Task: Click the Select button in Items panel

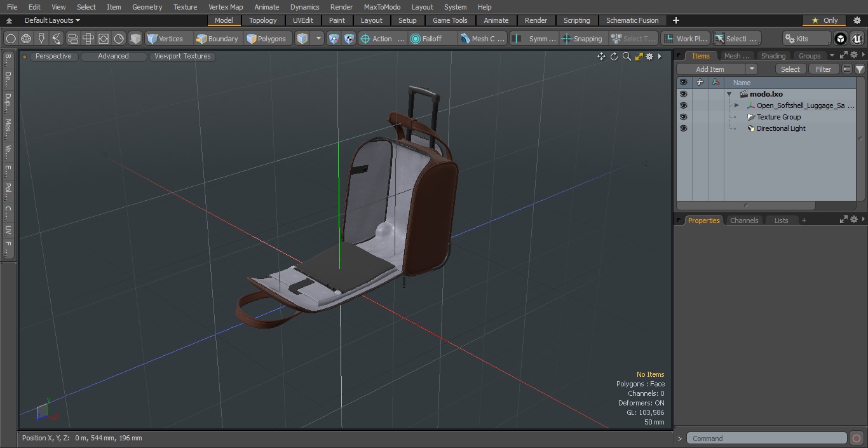Action: pos(790,69)
